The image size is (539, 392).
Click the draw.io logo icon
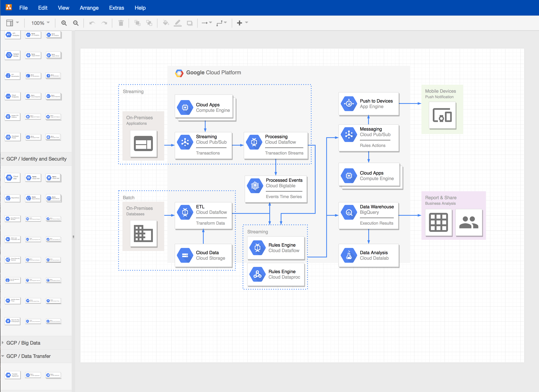[x=9, y=7]
